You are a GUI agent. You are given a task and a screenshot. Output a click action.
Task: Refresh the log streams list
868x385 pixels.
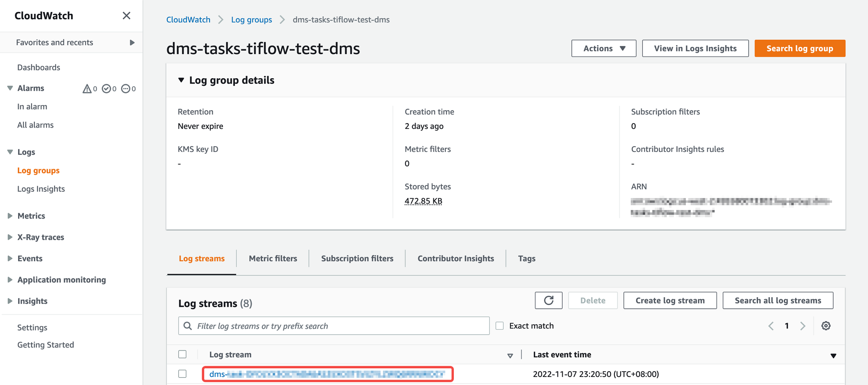pyautogui.click(x=549, y=301)
